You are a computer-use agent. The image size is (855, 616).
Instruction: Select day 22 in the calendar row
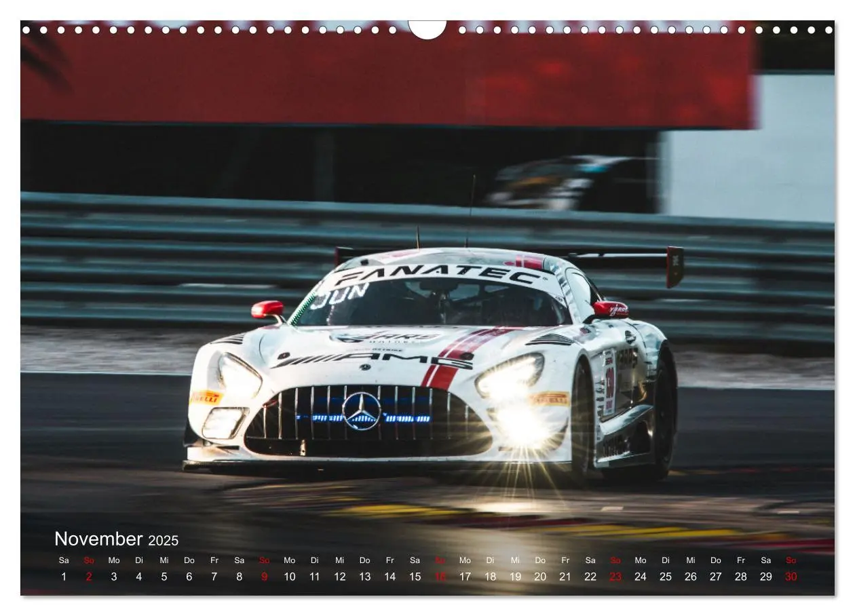pos(590,577)
